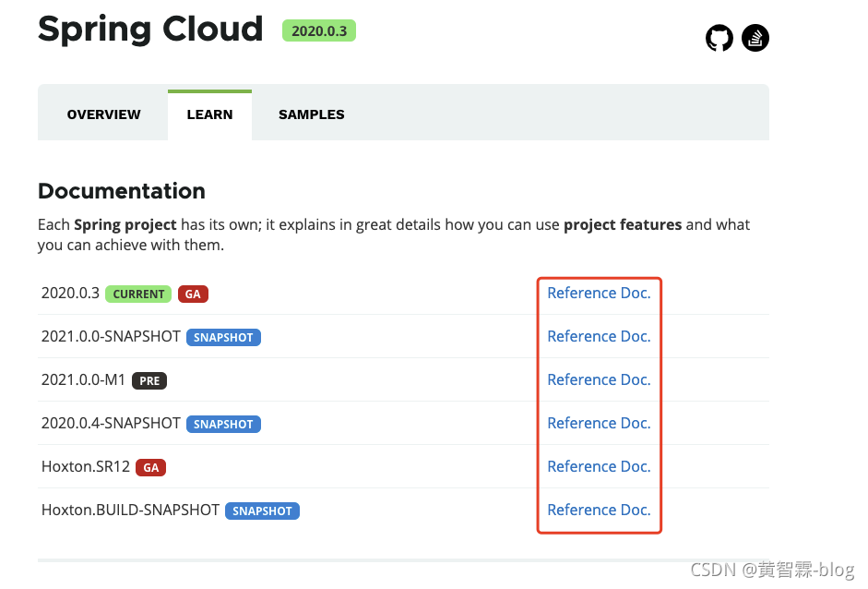Click the CURRENT badge beside 2020.0.3
The width and height of the screenshot is (868, 589).
[x=138, y=294]
